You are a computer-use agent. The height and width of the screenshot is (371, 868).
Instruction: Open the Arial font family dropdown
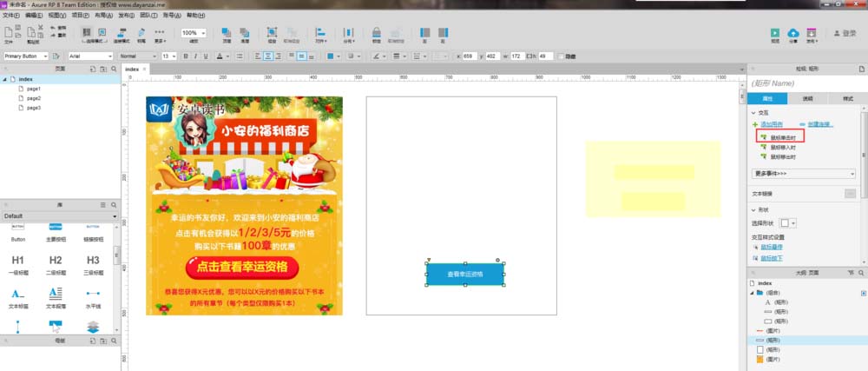point(90,56)
